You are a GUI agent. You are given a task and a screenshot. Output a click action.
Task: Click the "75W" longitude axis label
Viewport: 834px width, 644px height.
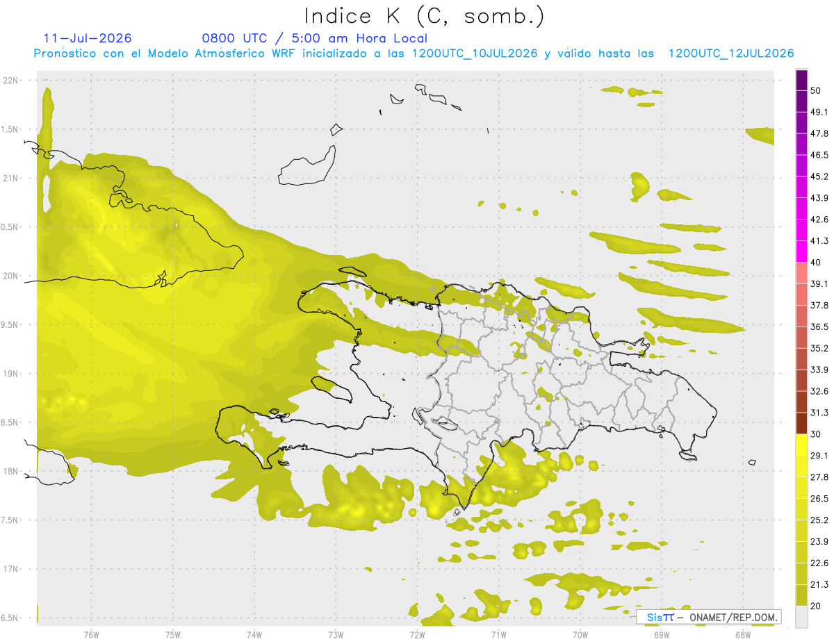click(x=173, y=635)
